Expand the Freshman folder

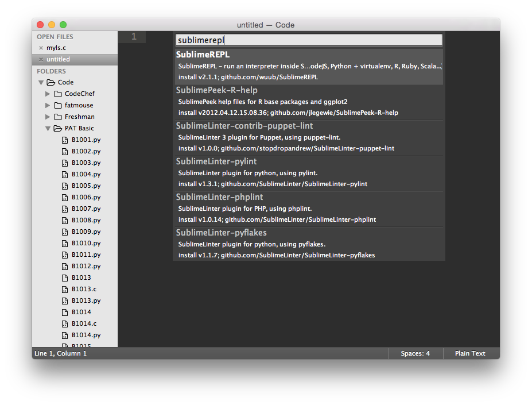48,117
